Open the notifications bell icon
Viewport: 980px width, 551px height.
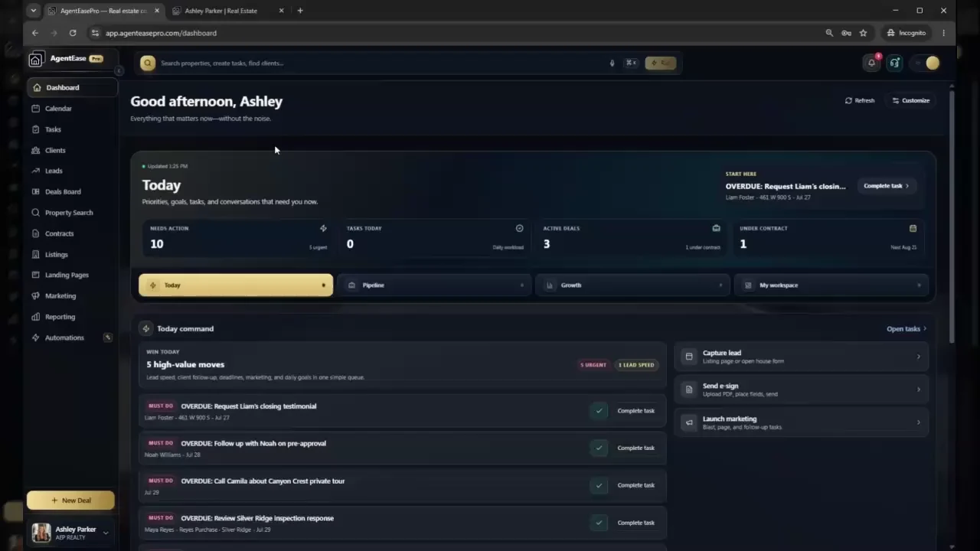pos(871,63)
